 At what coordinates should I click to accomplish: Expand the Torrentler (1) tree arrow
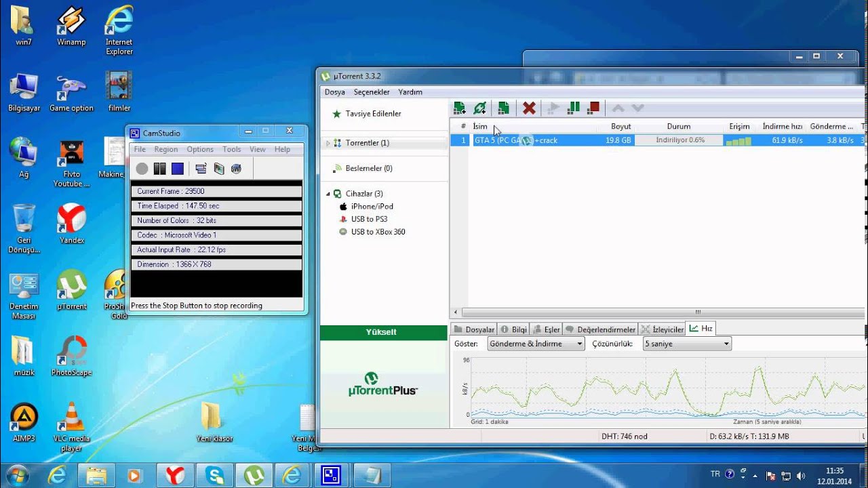pyautogui.click(x=328, y=143)
